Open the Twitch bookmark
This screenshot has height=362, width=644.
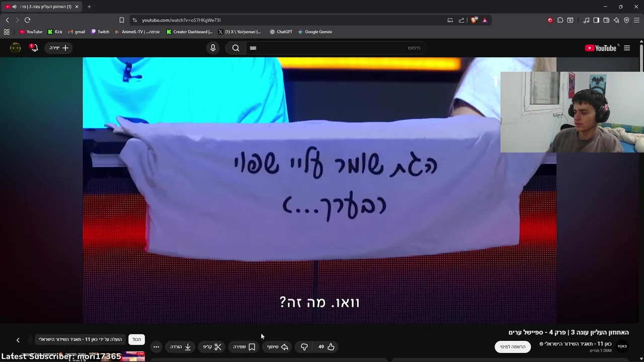pyautogui.click(x=100, y=32)
